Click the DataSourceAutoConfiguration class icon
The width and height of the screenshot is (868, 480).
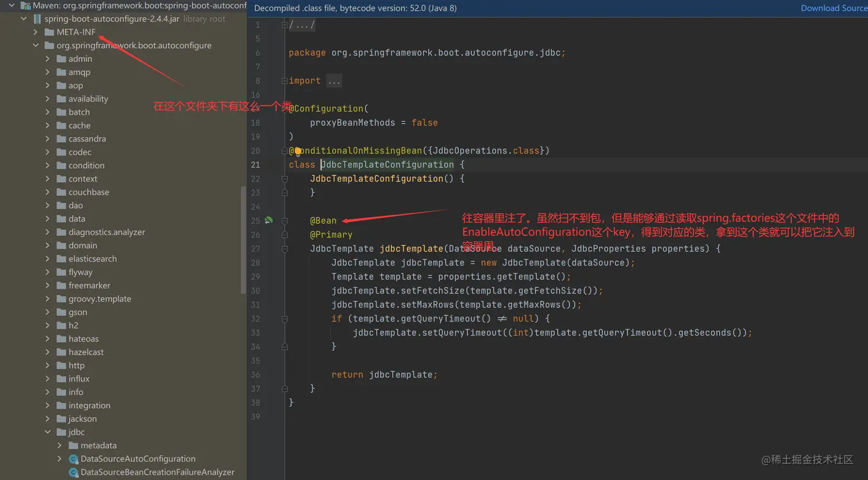pos(73,459)
